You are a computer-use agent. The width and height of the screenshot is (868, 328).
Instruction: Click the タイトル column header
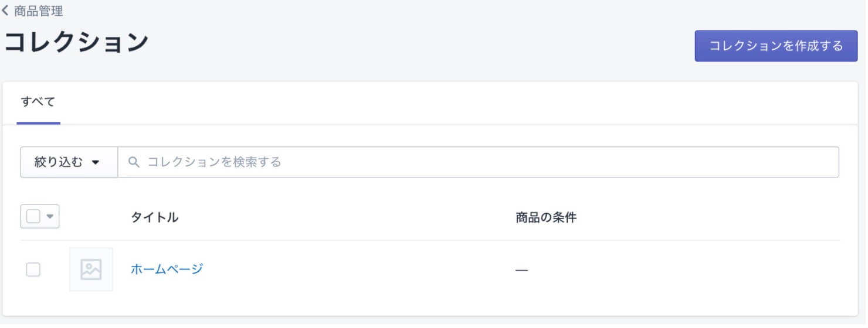tap(154, 217)
